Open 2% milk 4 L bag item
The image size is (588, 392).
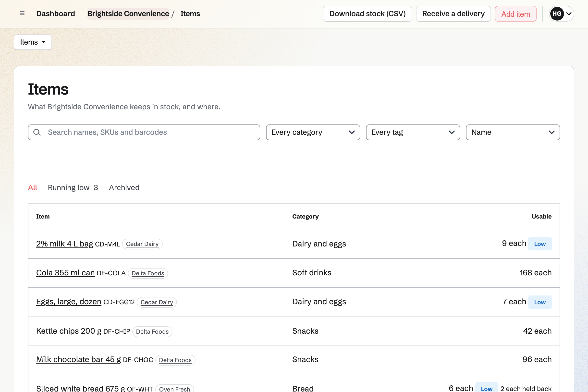[x=64, y=244]
